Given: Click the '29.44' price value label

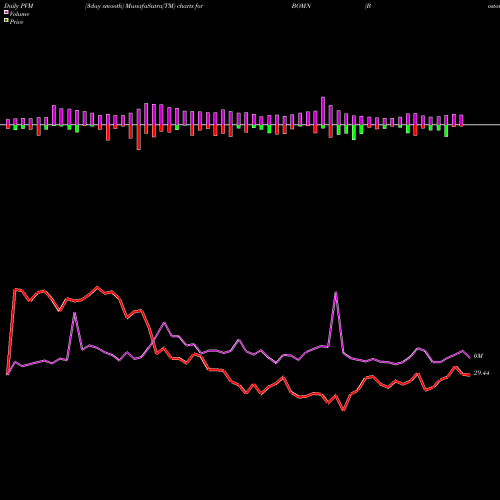Looking at the screenshot, I should tap(481, 373).
